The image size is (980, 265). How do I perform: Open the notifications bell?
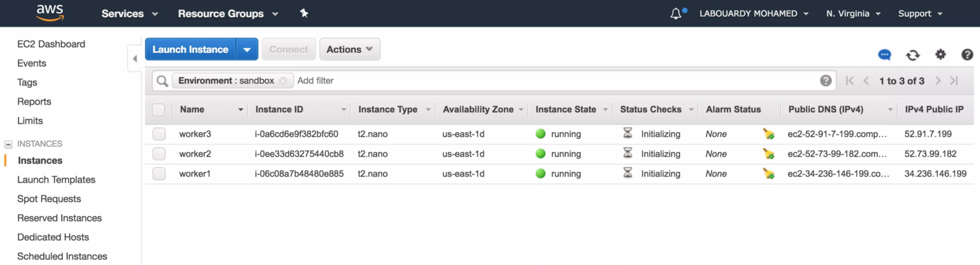676,13
